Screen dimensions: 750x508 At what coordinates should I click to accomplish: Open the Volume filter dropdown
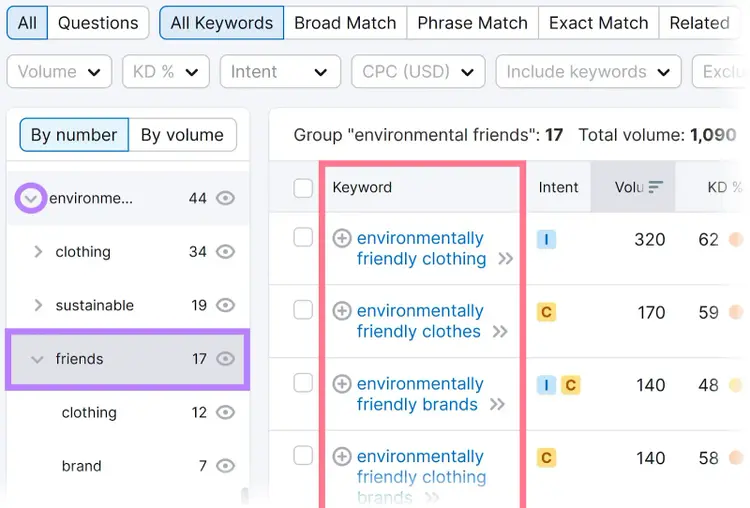59,72
